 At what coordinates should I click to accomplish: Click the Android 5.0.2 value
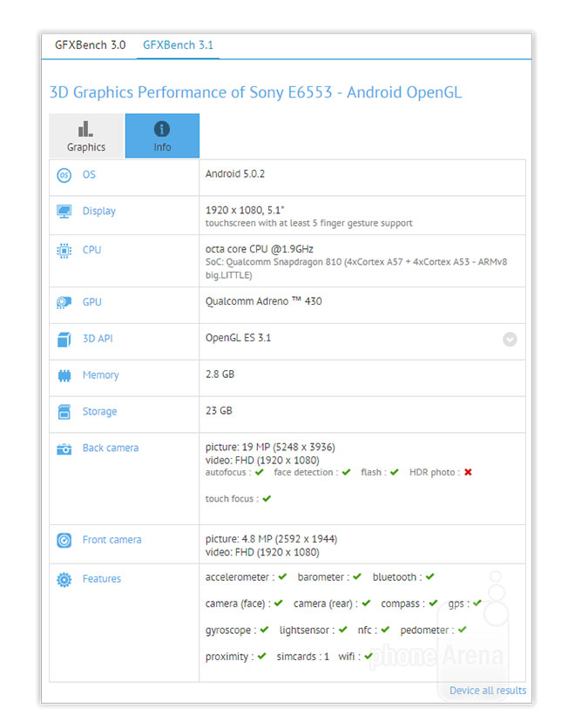[x=235, y=173]
